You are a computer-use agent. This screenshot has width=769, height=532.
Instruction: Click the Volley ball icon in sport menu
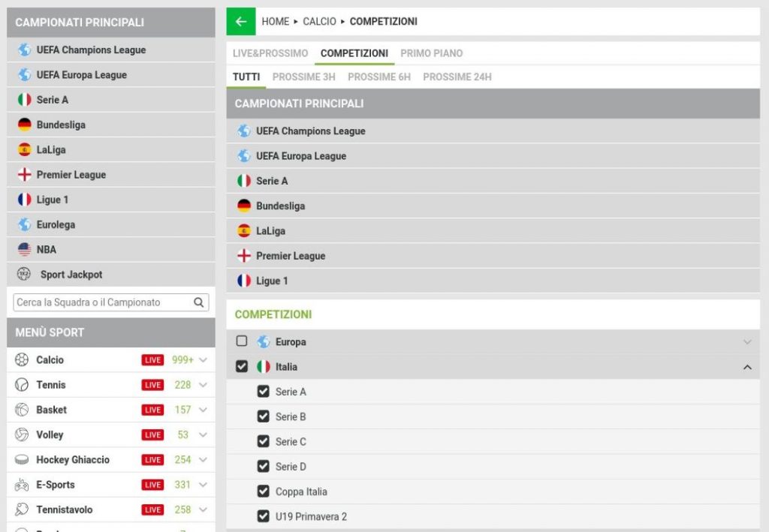point(22,434)
